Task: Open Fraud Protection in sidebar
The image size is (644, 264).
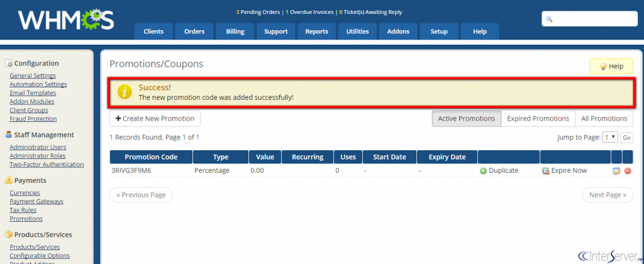Action: point(33,119)
